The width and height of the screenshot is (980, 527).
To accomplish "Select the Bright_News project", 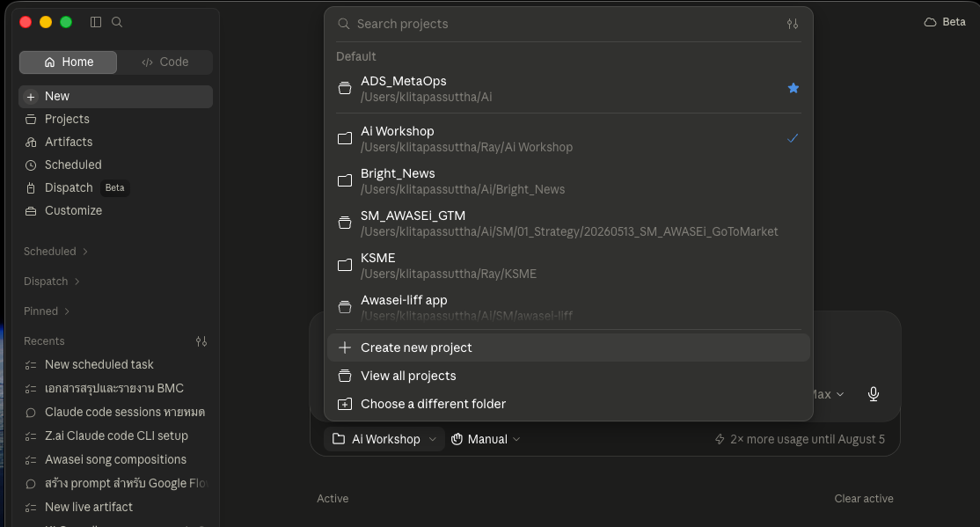I will 568,180.
